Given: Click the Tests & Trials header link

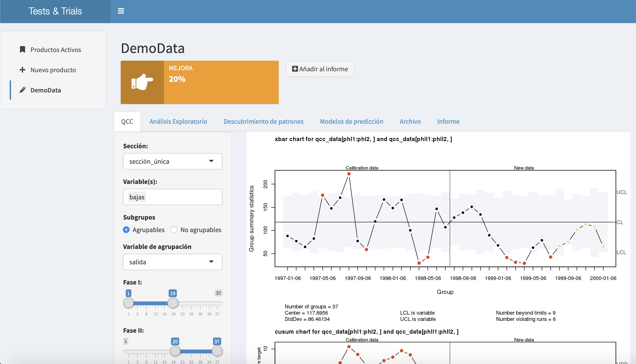Looking at the screenshot, I should (x=55, y=11).
